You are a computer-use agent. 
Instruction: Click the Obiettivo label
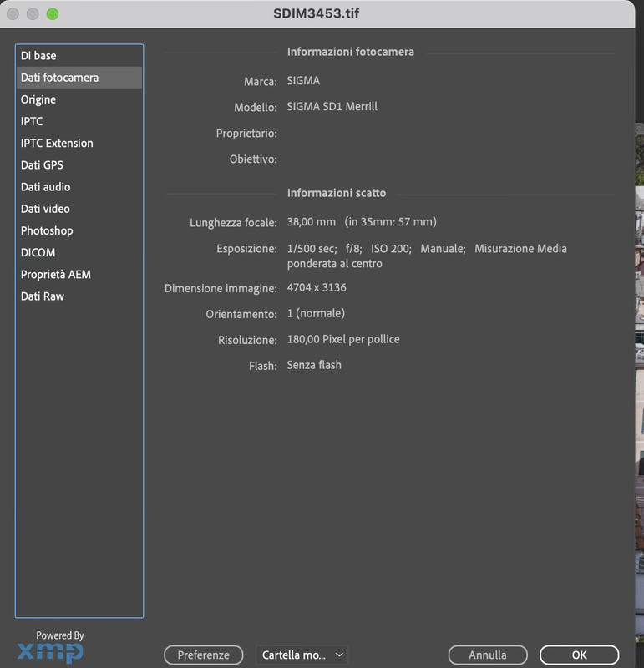coord(253,159)
